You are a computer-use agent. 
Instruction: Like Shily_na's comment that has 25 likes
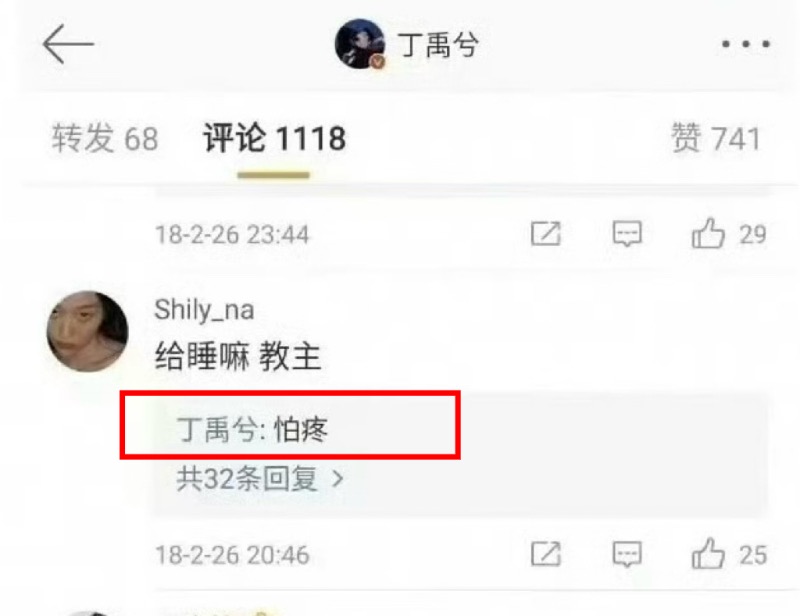coord(708,553)
